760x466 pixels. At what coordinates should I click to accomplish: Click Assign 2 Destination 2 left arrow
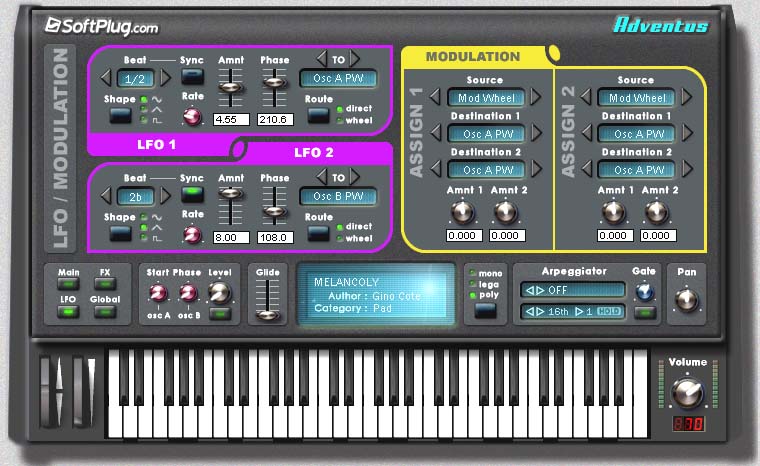click(x=586, y=168)
